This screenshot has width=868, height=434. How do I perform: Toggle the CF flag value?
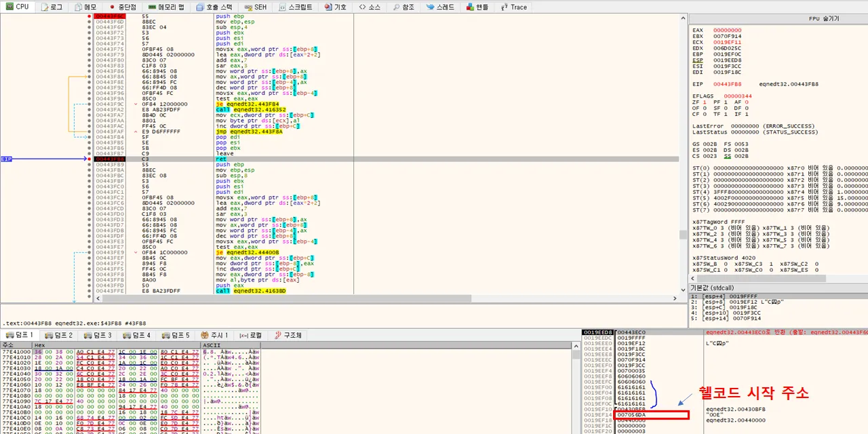(x=705, y=115)
